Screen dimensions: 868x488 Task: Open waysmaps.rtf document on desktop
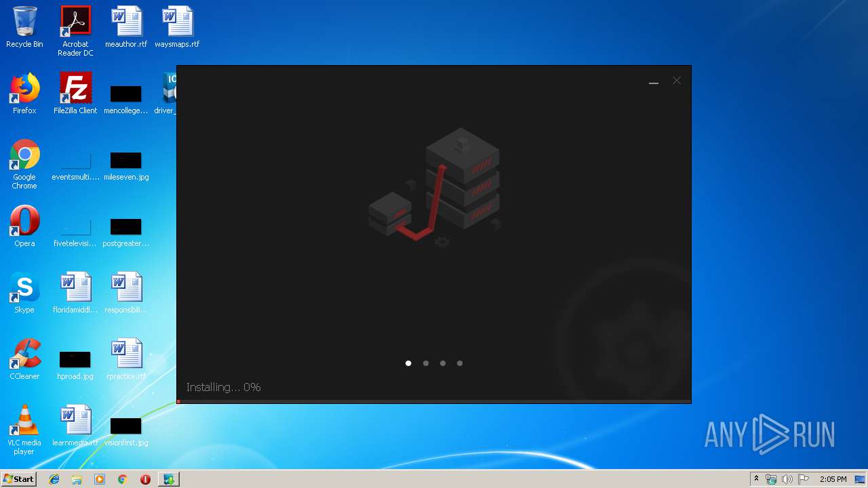pos(177,27)
